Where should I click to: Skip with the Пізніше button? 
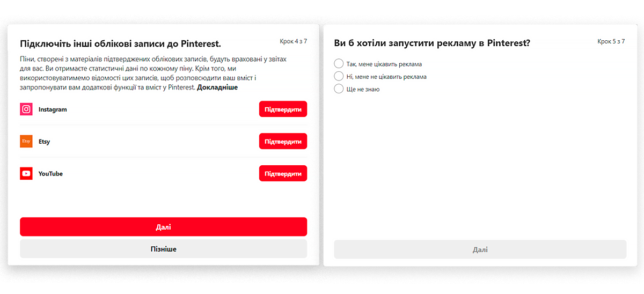(164, 249)
